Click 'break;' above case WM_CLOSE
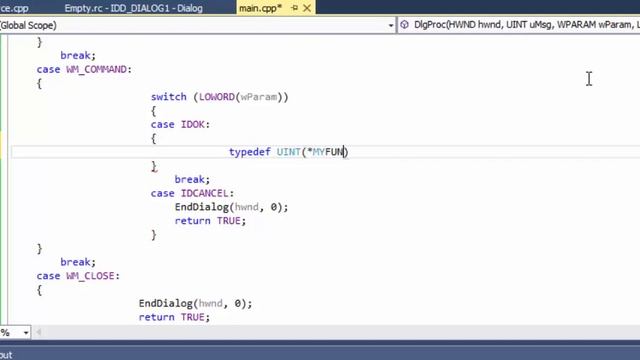Viewport: 640px width, 360px height. [x=78, y=262]
